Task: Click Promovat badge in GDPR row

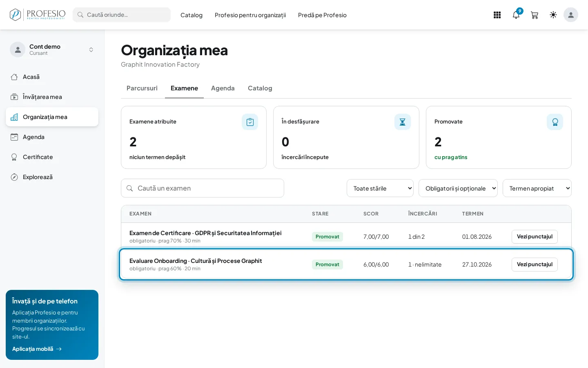Action: pyautogui.click(x=327, y=237)
